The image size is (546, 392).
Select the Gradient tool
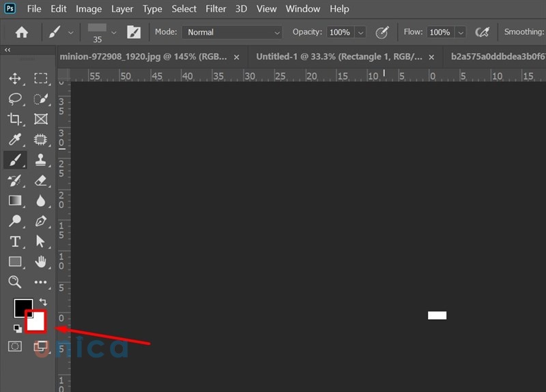point(15,200)
